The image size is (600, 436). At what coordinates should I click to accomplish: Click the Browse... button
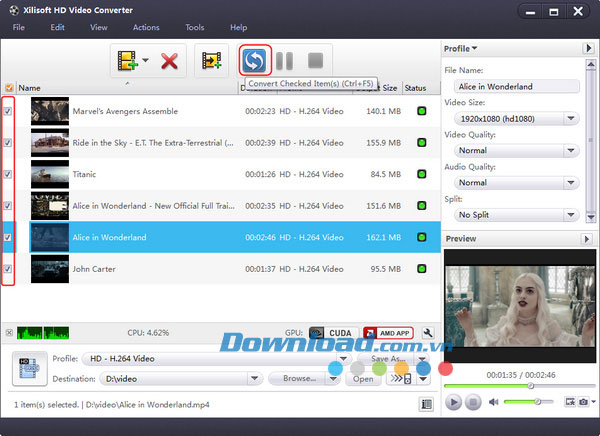(299, 378)
